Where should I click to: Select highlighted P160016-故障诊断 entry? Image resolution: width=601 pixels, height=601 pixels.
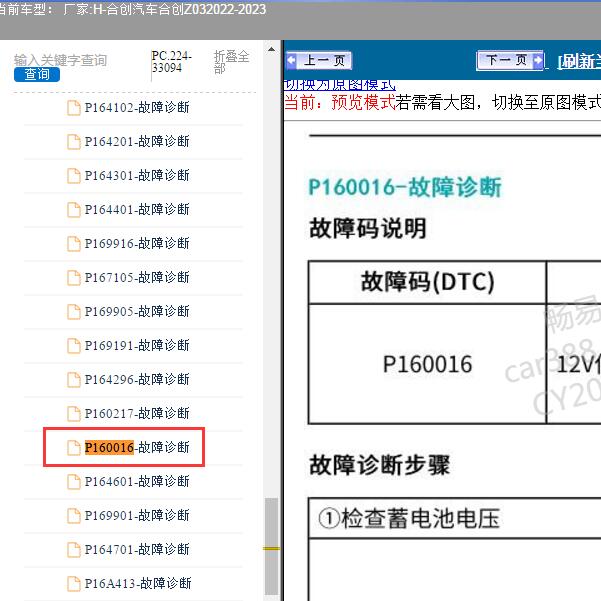point(137,447)
